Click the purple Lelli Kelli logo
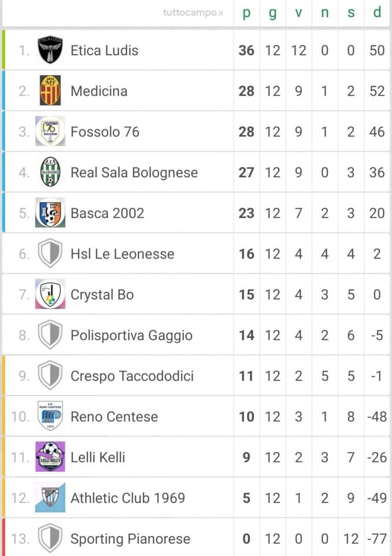The width and height of the screenshot is (392, 556). click(x=50, y=457)
